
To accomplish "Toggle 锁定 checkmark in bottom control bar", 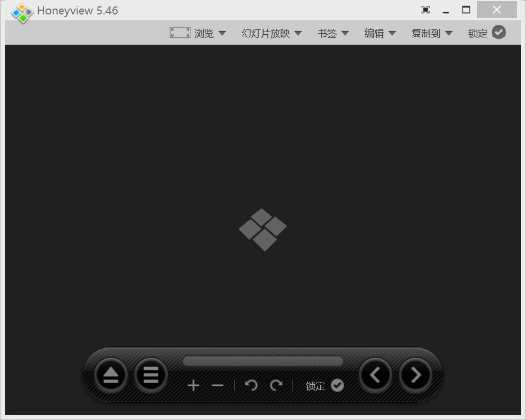I will point(337,385).
